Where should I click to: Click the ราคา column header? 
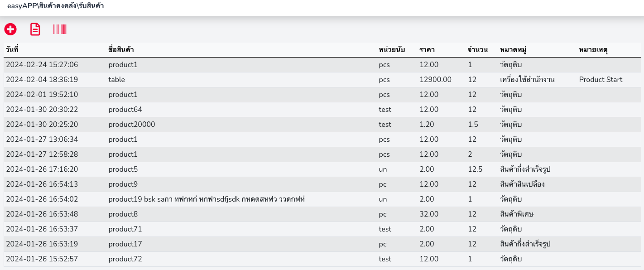[x=427, y=50]
